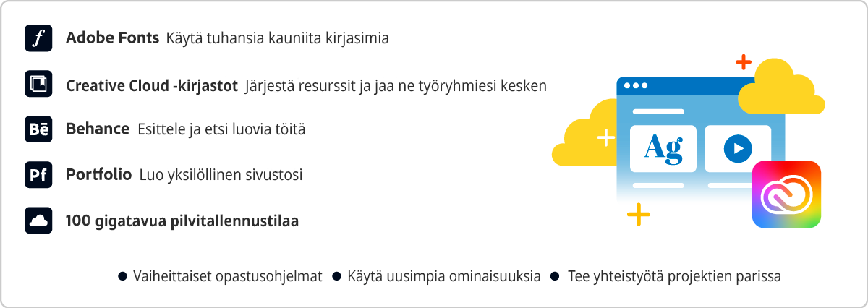Click the Vaiheittaiset opastusohjelmat bullet item
The image size is (868, 308).
point(227,277)
